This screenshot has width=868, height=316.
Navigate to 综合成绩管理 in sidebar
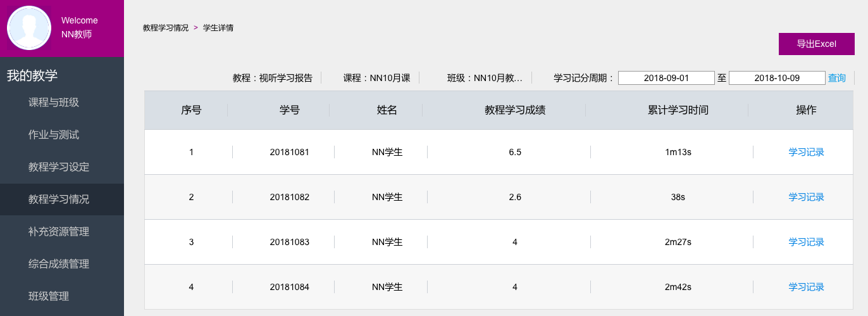coord(59,264)
